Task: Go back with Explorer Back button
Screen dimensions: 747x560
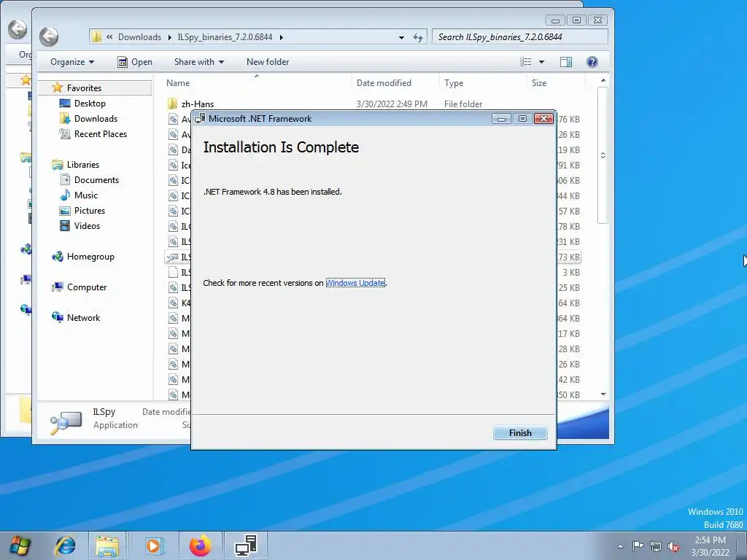Action: click(x=49, y=36)
